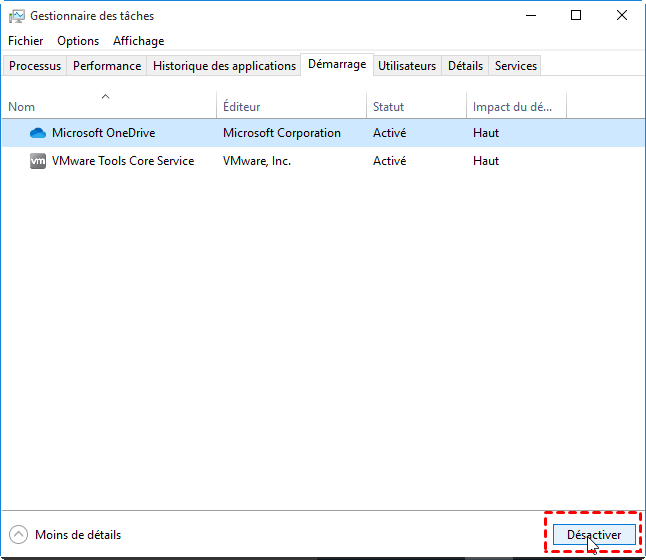The height and width of the screenshot is (560, 646).
Task: Open the Affichage menu
Action: pos(138,41)
